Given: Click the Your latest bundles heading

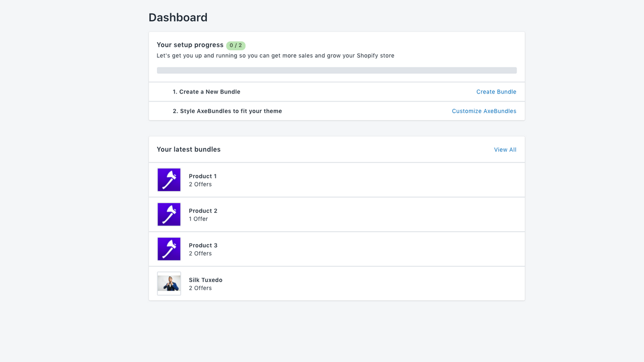Looking at the screenshot, I should click(189, 149).
